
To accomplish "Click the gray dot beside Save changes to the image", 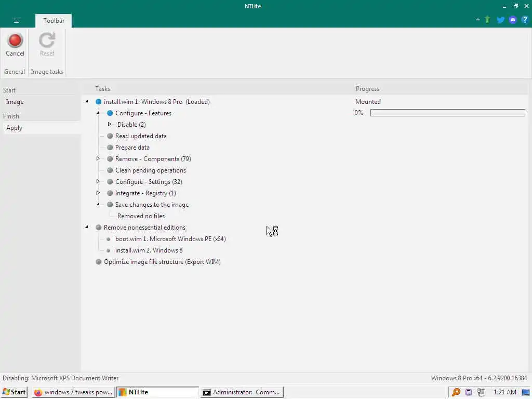I will [x=110, y=205].
